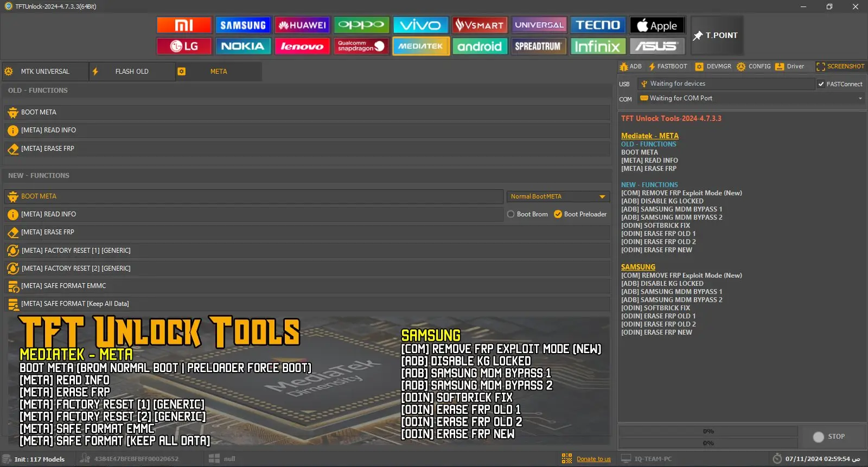Open the Spreadtrum module
The image size is (868, 467).
539,46
